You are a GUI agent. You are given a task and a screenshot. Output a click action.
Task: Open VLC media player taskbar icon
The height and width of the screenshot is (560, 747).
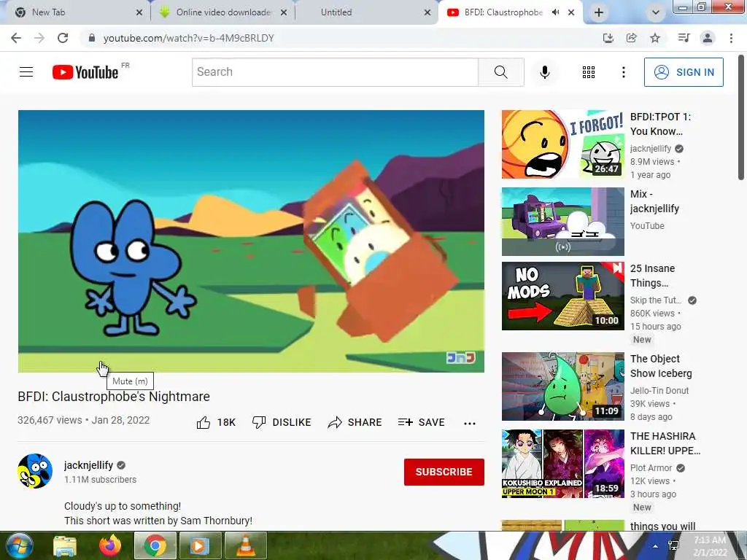[x=245, y=545]
